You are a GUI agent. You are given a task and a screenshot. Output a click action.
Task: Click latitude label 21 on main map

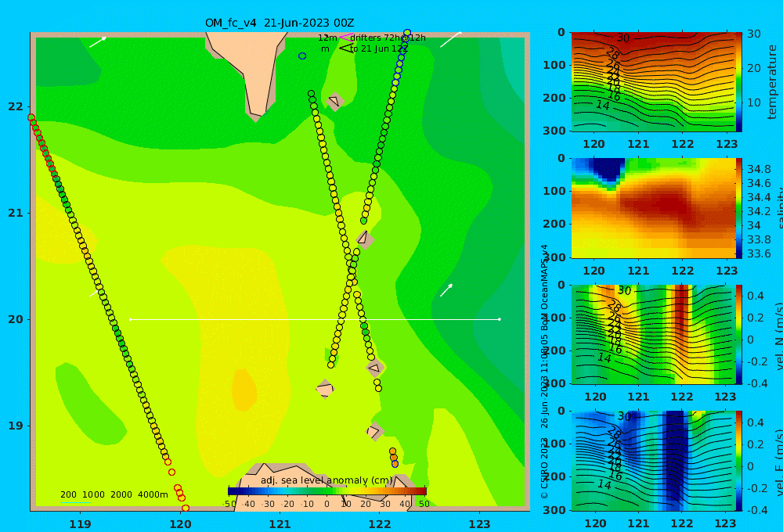16,213
